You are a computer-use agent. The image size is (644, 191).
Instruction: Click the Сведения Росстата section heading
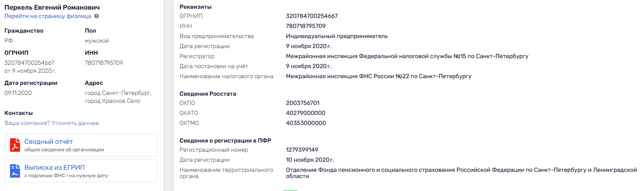208,94
